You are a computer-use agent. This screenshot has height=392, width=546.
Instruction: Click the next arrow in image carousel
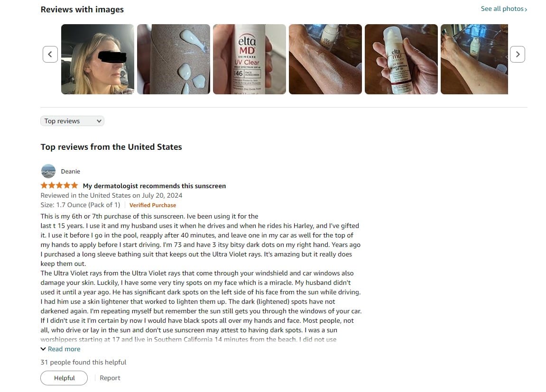click(518, 54)
